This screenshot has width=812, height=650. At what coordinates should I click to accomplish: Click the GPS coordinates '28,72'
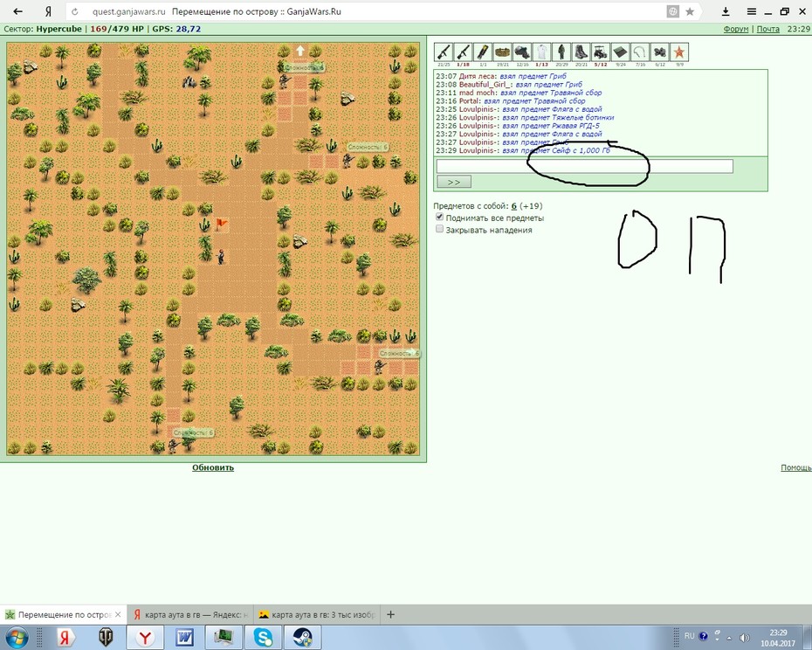point(188,29)
